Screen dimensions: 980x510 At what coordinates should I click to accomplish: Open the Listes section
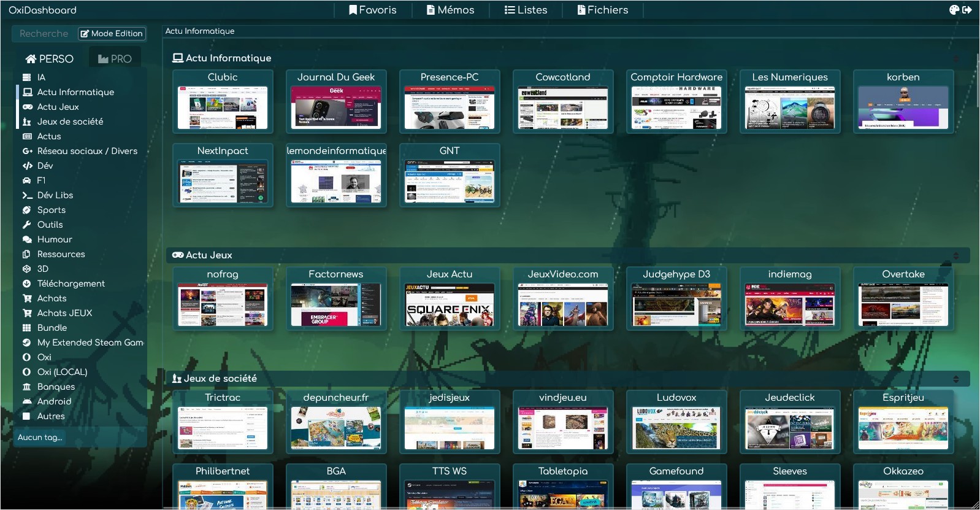click(x=526, y=10)
